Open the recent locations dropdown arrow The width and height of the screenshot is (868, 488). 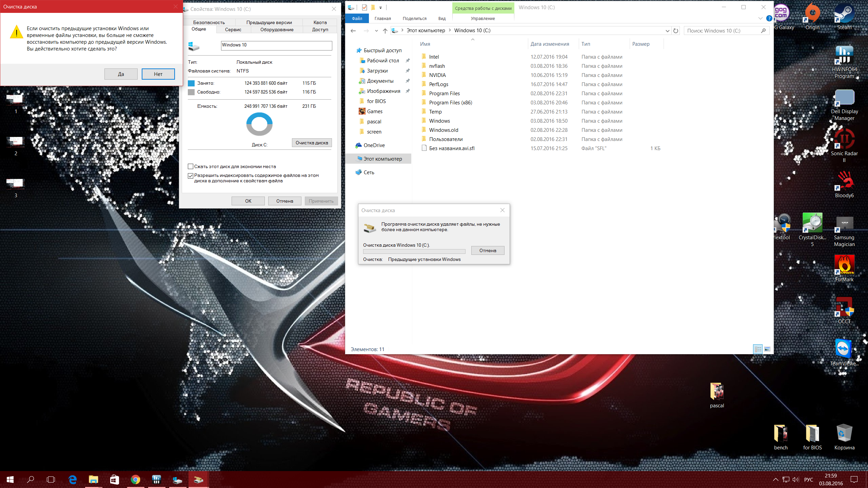[376, 30]
